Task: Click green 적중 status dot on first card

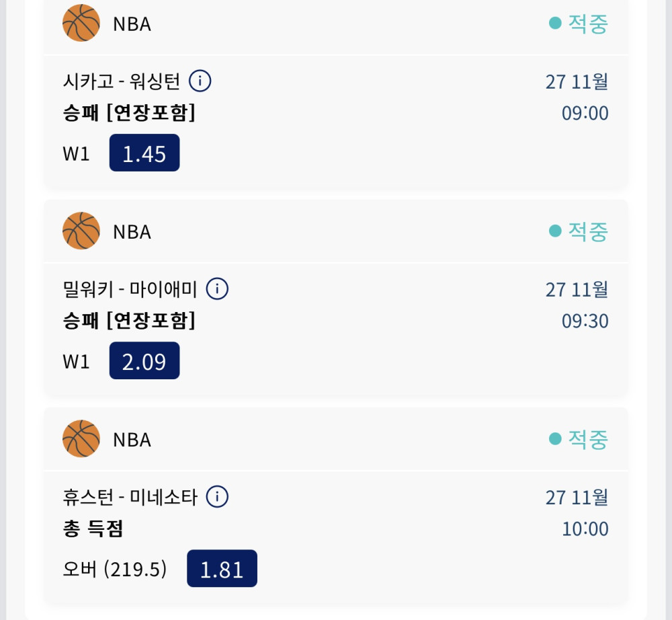Action: click(x=555, y=24)
